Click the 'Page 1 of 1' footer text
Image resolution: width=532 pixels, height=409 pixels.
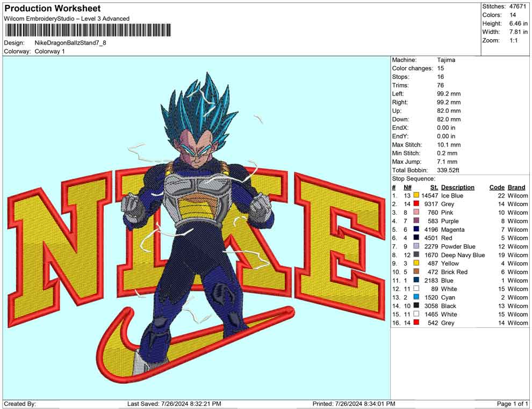(512, 404)
